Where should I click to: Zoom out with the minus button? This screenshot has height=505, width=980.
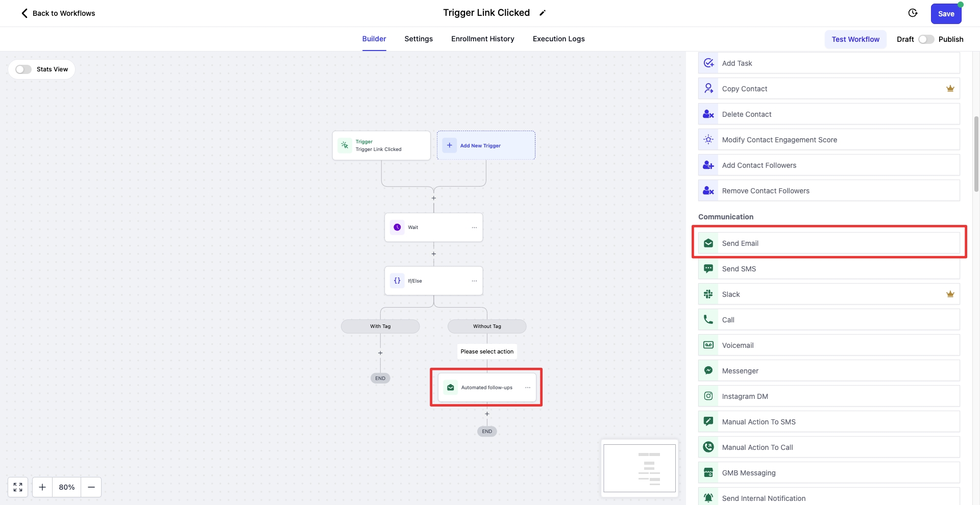(91, 487)
